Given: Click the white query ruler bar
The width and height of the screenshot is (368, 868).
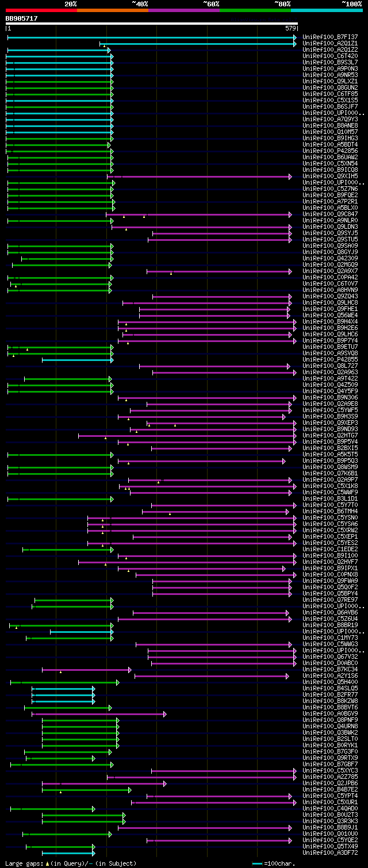Looking at the screenshot, I should tap(152, 24).
